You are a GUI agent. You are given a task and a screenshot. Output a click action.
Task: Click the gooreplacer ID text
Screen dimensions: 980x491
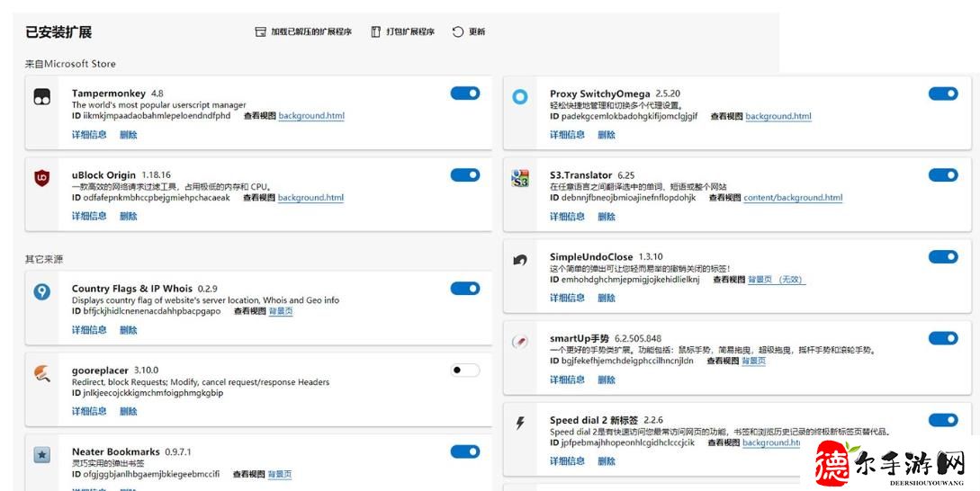click(148, 394)
